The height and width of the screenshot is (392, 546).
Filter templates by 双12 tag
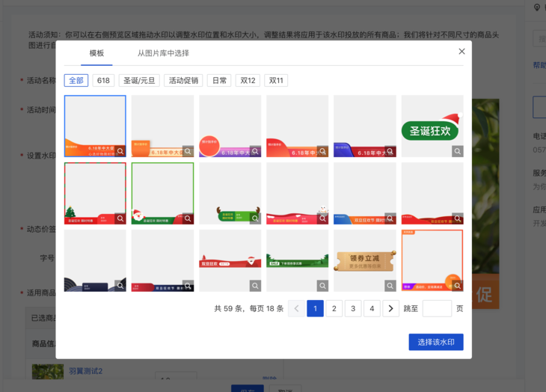(248, 81)
